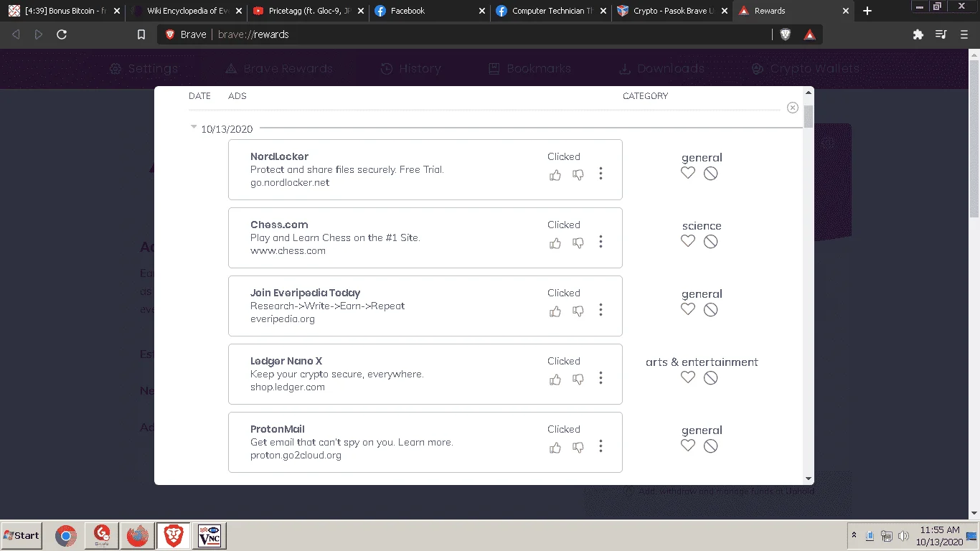Select the proton.go2cloud.org address text

[296, 456]
